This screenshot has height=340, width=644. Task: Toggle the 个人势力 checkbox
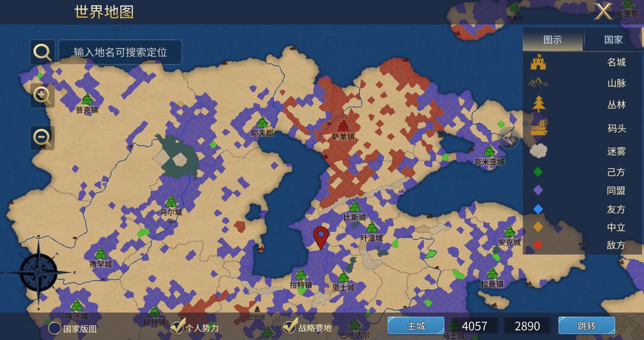[177, 326]
